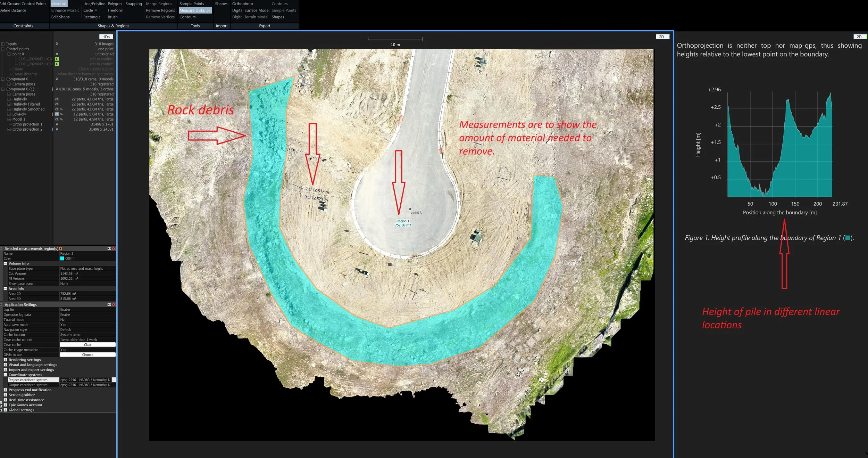Image resolution: width=868 pixels, height=458 pixels.
Task: Click dock icon of Selected measurements panel
Action: 109,248
